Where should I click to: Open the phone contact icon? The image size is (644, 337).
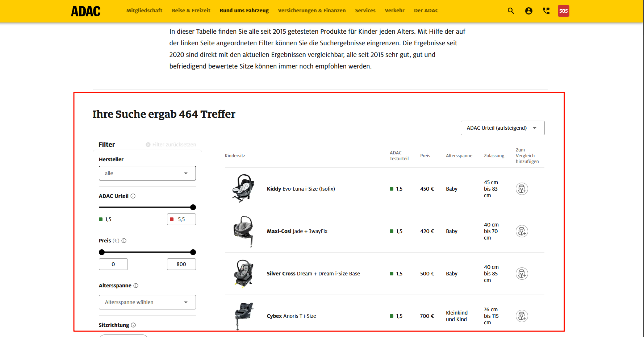tap(546, 11)
